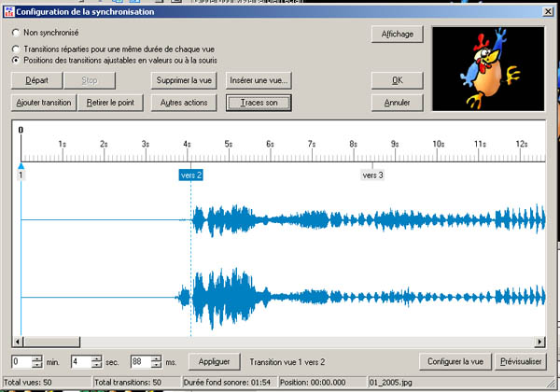
Task: Click the window resize grip at the corner
Action: click(x=551, y=383)
